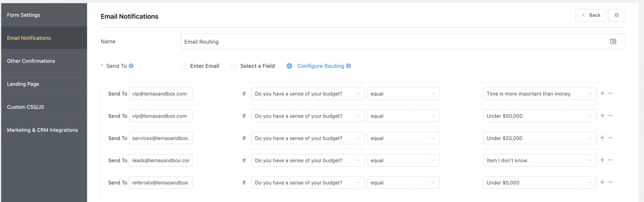Click the settings icon next to Back

click(x=616, y=15)
